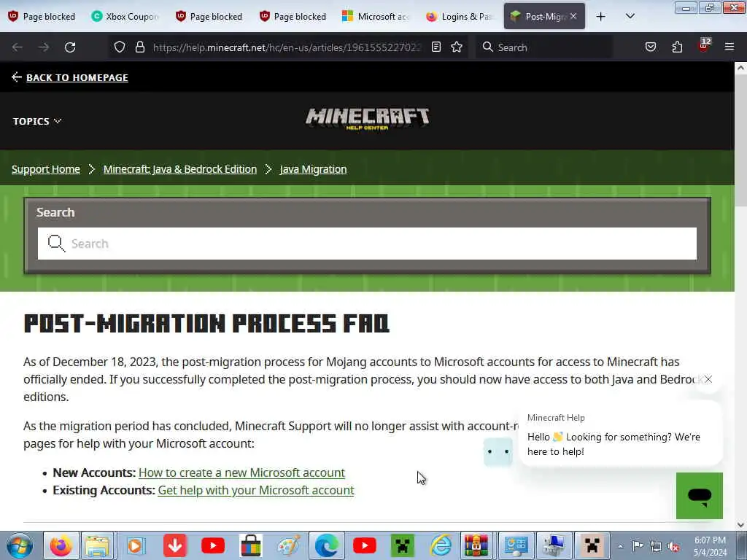Switch to the Logins & Passwords tab

point(460,17)
